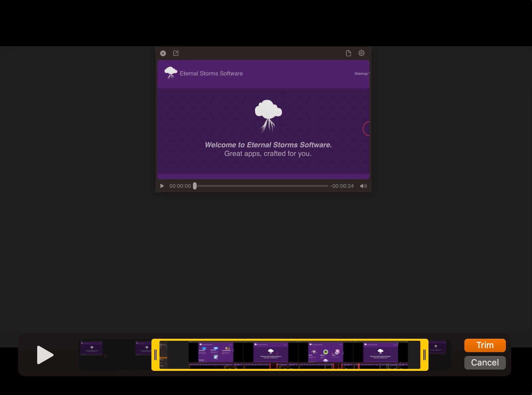
Task: Grab the left yellow trim handle
Action: click(x=155, y=355)
